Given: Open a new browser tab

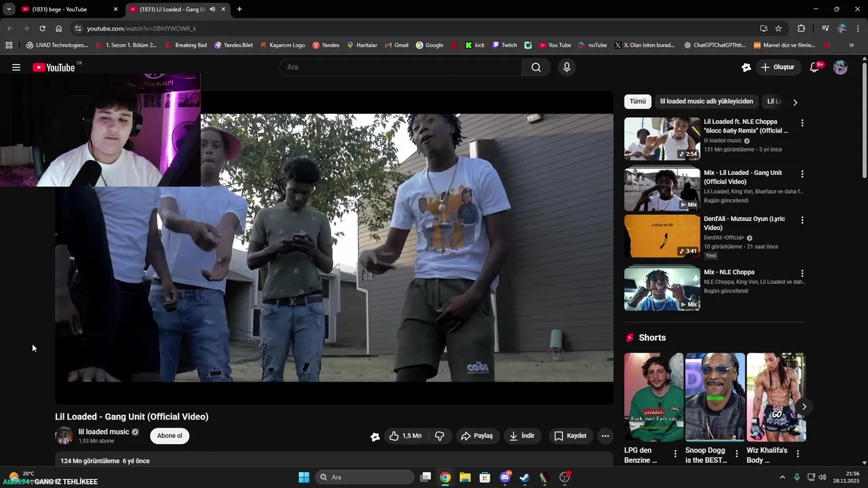Looking at the screenshot, I should click(239, 9).
